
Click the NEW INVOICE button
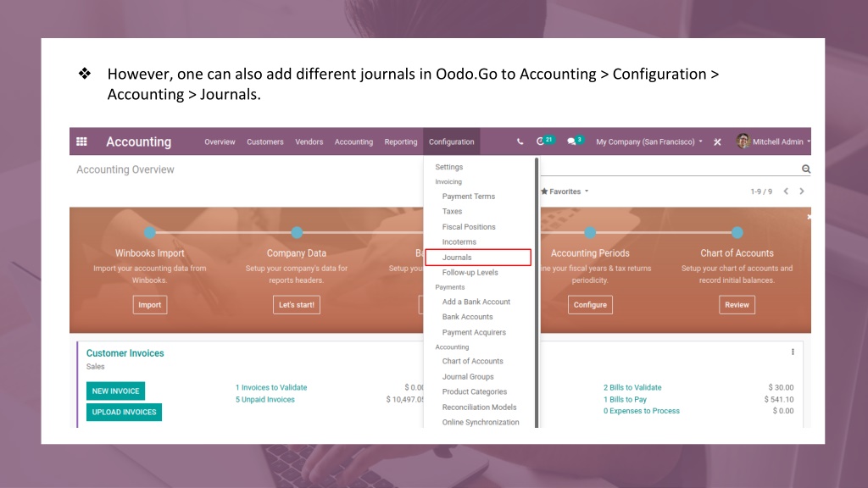point(115,391)
